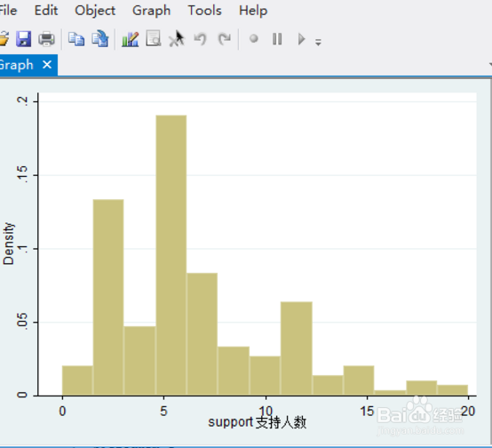Click the Density y-axis title
Viewport: 492px width, 448px height.
(9, 244)
